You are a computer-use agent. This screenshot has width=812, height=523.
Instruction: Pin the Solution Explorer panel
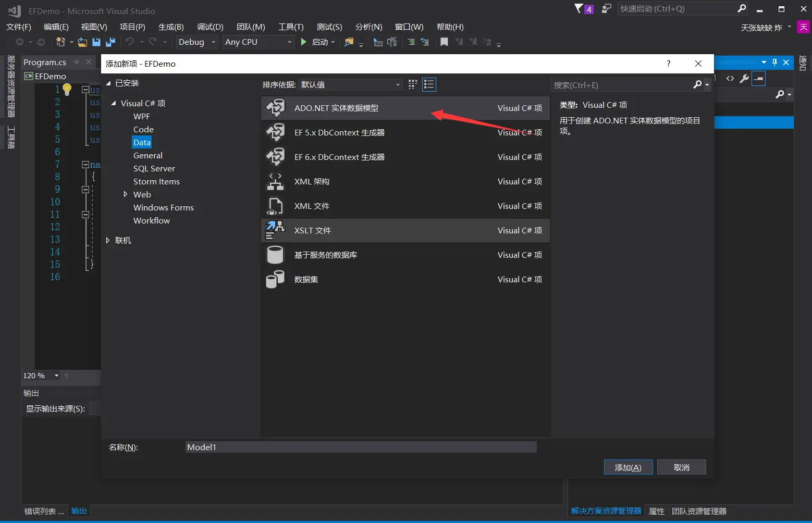click(775, 63)
